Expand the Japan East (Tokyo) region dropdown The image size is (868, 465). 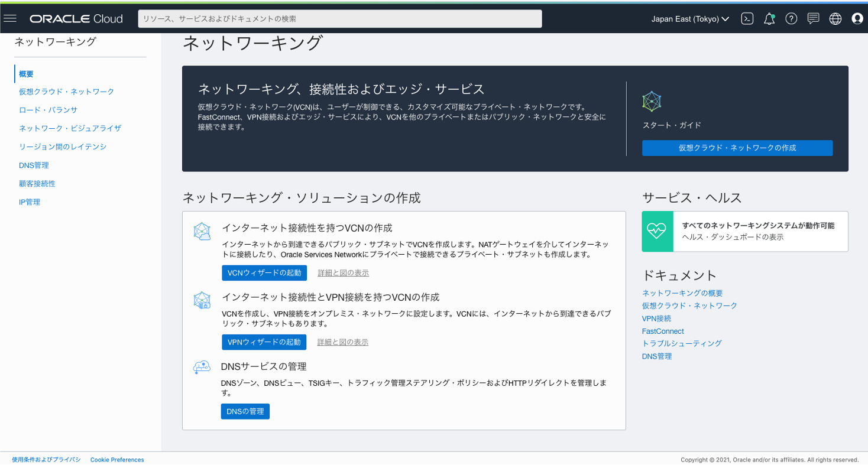pyautogui.click(x=690, y=19)
